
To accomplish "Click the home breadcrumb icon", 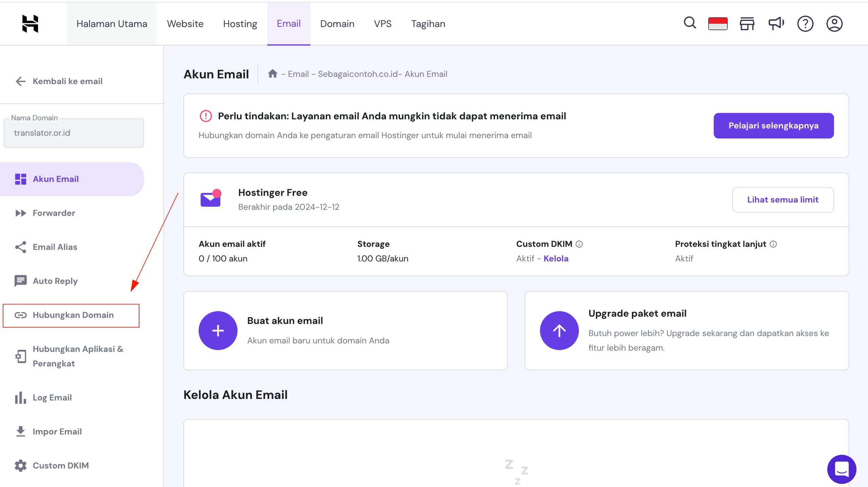I will (x=273, y=74).
